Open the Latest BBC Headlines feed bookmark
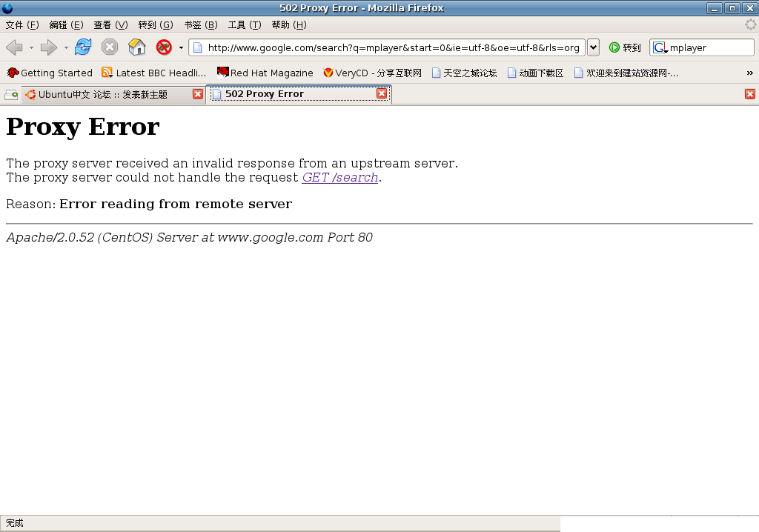This screenshot has height=532, width=759. click(154, 73)
